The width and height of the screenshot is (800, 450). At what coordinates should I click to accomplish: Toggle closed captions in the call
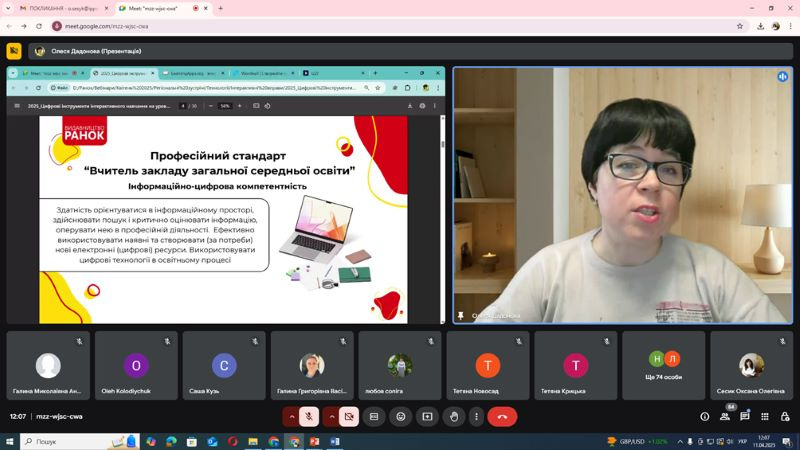click(x=374, y=417)
